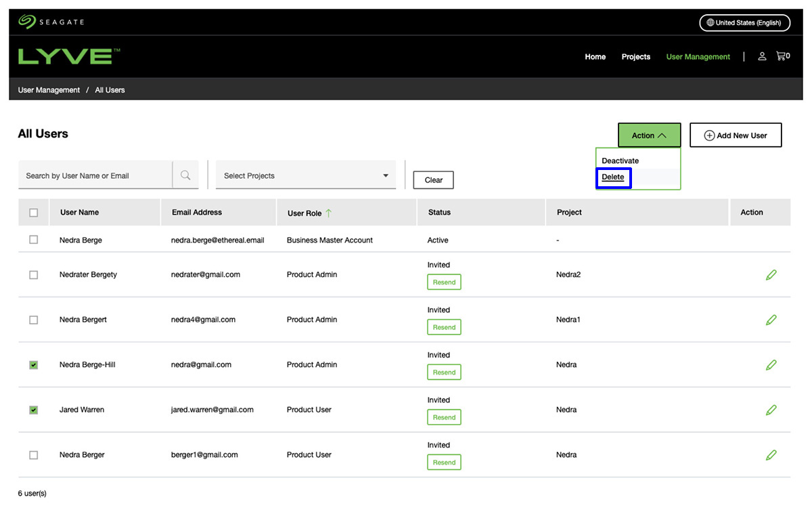
Task: Resend invite to Nedrater Bergety
Action: pyautogui.click(x=444, y=282)
